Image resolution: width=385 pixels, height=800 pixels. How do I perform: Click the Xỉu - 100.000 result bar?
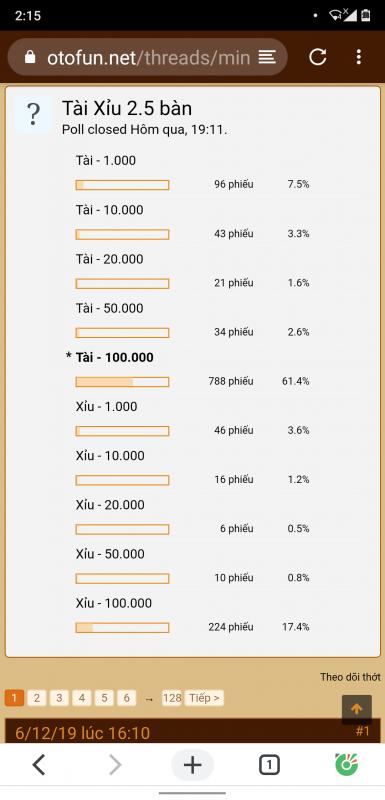pyautogui.click(x=122, y=628)
